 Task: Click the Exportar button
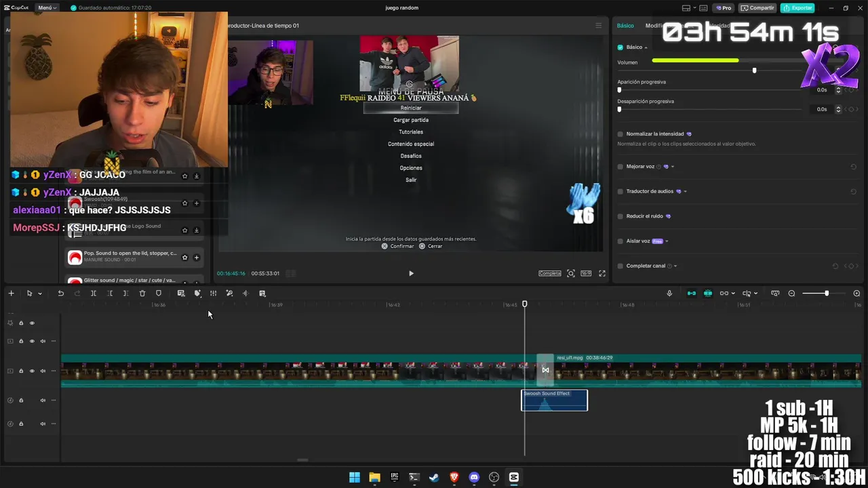pos(797,8)
